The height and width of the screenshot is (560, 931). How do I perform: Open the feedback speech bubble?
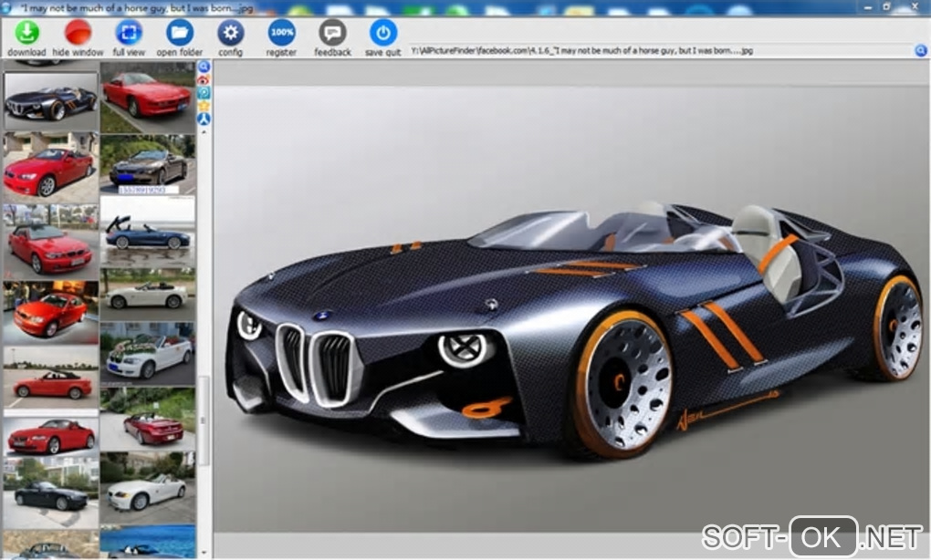tap(332, 34)
